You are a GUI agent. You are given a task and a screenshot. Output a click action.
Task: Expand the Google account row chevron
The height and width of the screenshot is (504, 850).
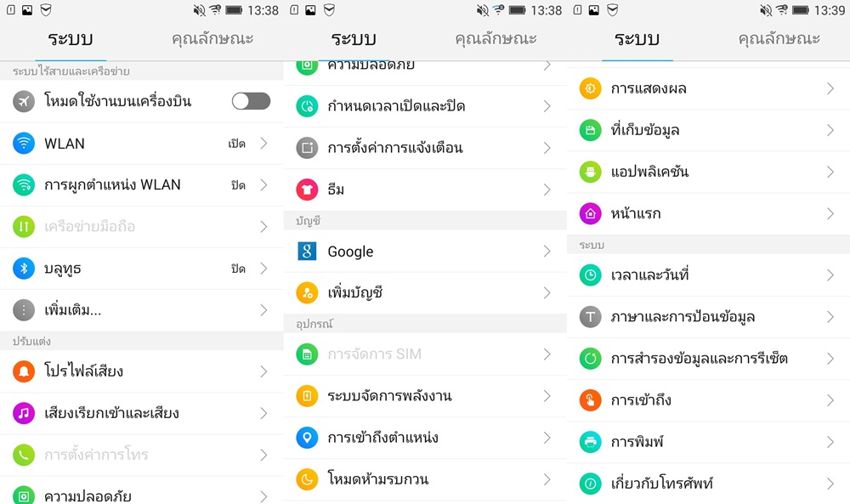coord(547,252)
